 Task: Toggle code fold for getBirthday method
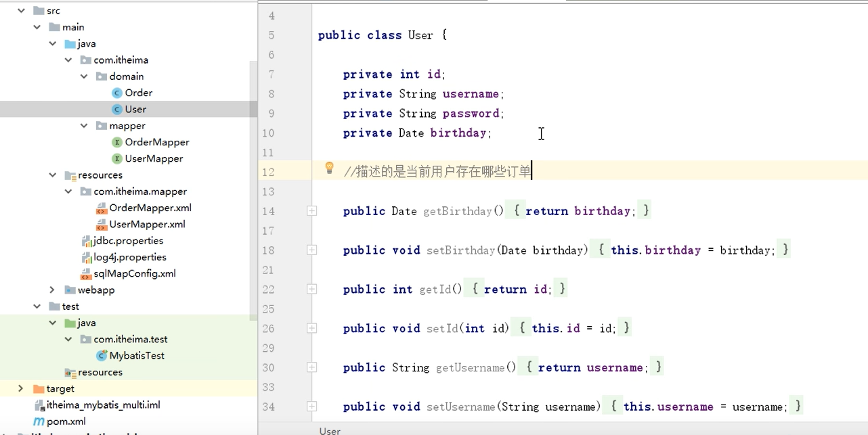311,210
